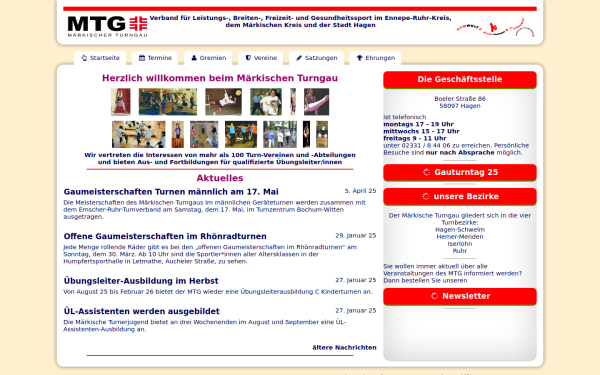The width and height of the screenshot is (600, 375).
Task: Open Übungsleiter-Ausbildung im Herbst article
Action: [141, 281]
